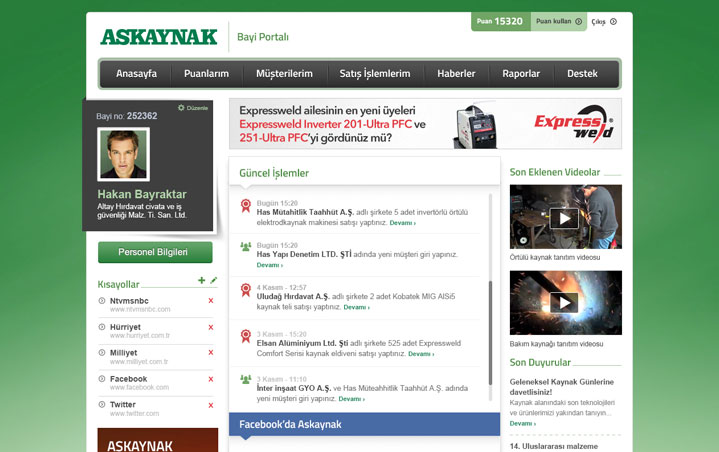Click the Bakım kaynağı tanıtım videosu caption
Viewport: 719px width, 452px height.
click(x=556, y=344)
